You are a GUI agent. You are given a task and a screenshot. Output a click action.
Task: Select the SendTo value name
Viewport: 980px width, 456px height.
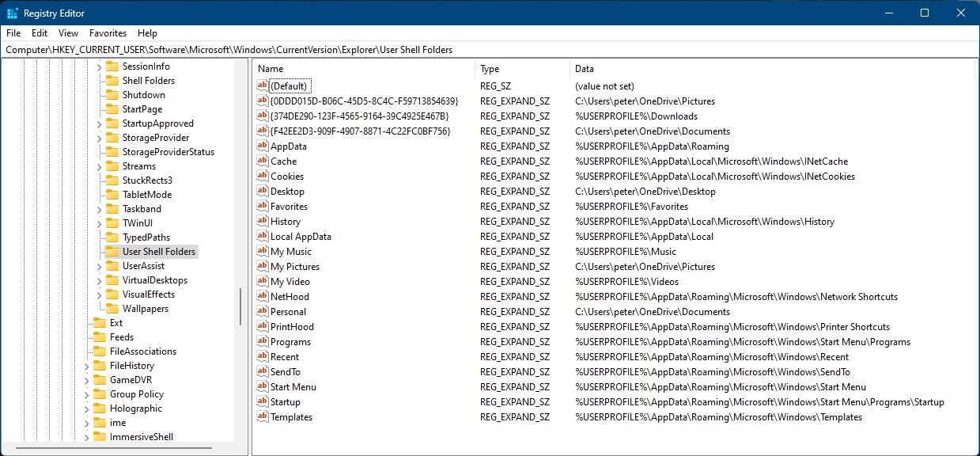click(x=286, y=371)
